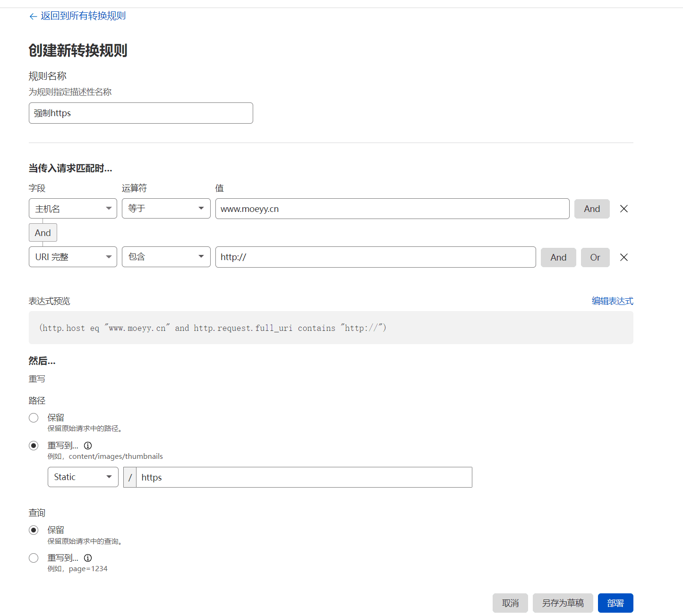Click the 取消 cancel button

coord(510,603)
